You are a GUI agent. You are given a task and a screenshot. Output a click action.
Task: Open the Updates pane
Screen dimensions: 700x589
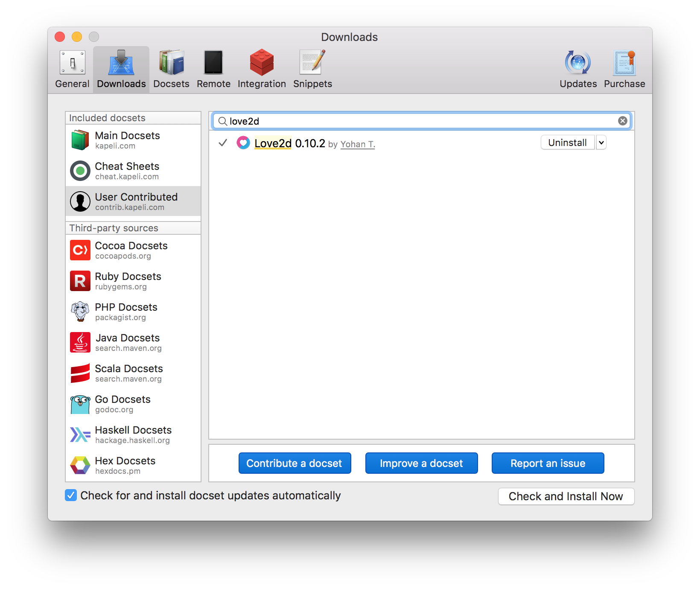578,69
